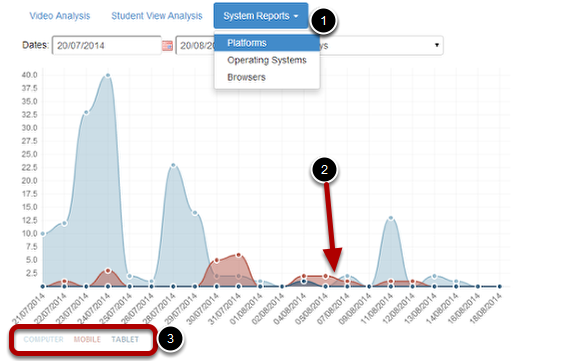The width and height of the screenshot is (580, 361).
Task: Click the mobile point at 3 on 24/07/2014
Action: pos(108,271)
